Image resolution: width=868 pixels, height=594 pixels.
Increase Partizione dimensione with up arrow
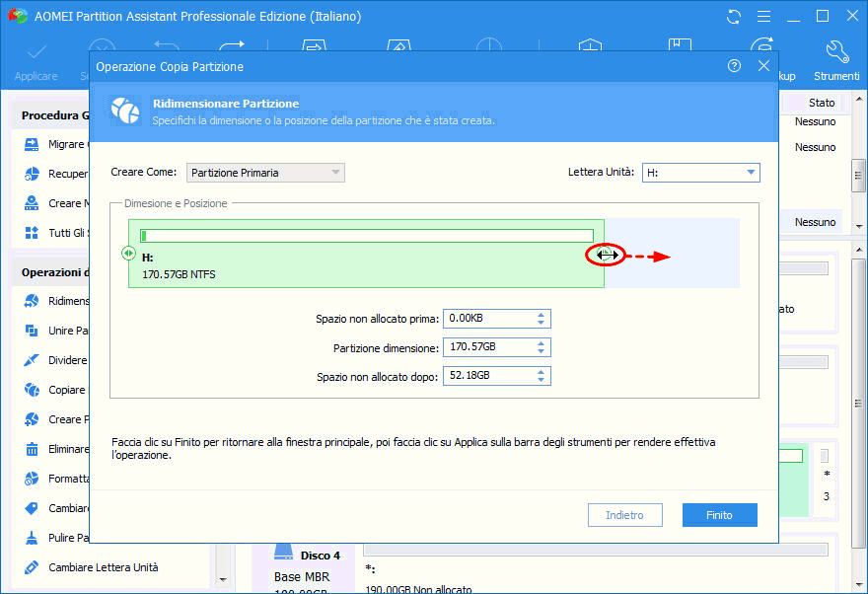pyautogui.click(x=541, y=343)
